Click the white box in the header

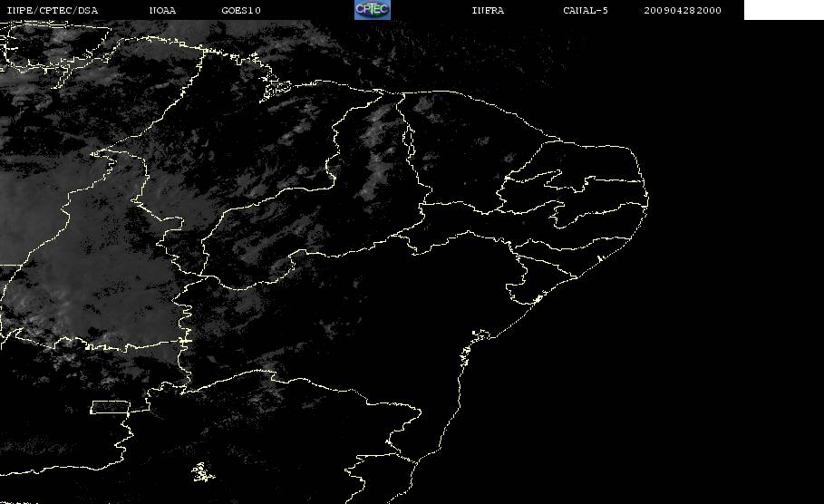click(784, 9)
